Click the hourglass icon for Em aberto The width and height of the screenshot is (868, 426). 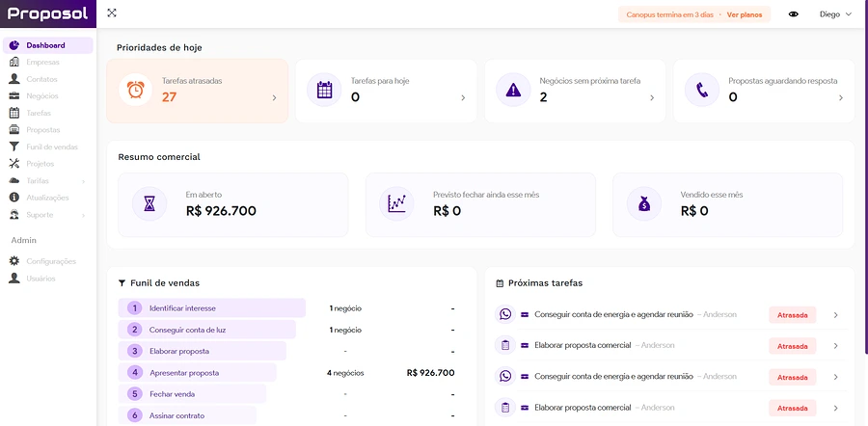click(x=149, y=203)
